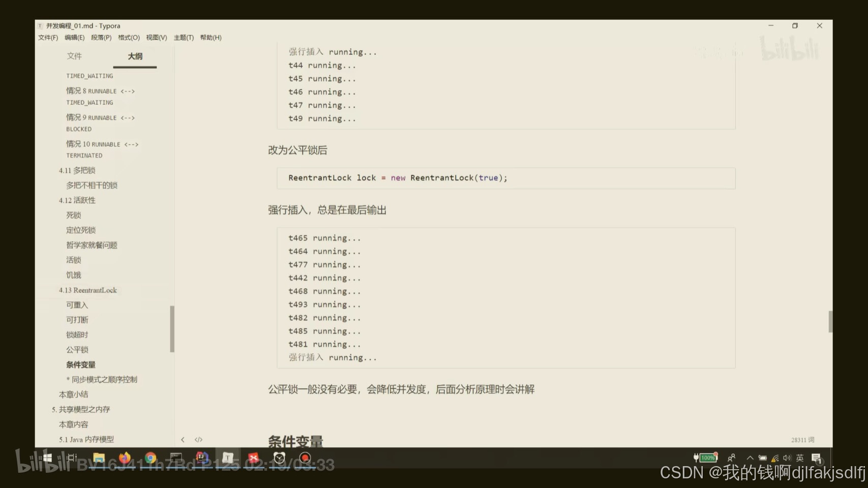Open the notification center icon
Image resolution: width=868 pixels, height=488 pixels.
point(817,459)
